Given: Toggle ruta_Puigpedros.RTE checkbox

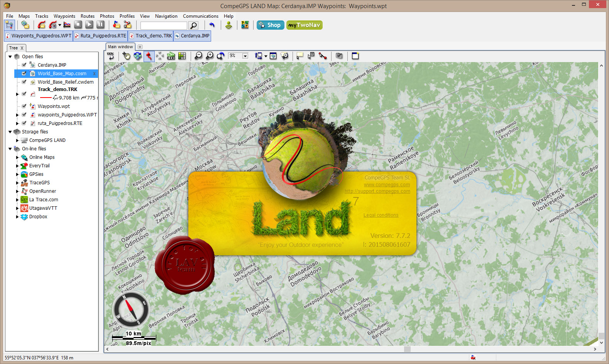Looking at the screenshot, I should [24, 123].
